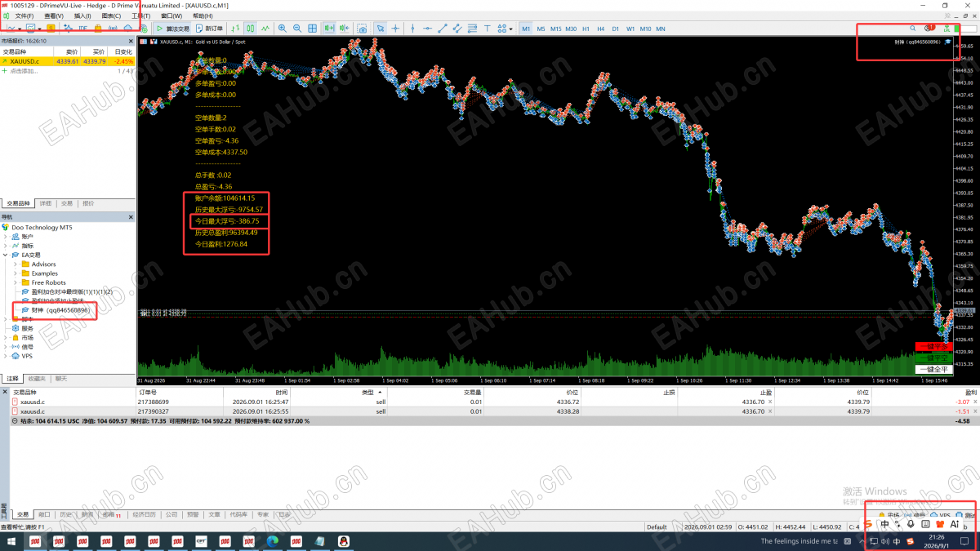Screen dimensions: 980x551
Task: Select the Fibonacci retracement tool
Action: click(x=473, y=29)
